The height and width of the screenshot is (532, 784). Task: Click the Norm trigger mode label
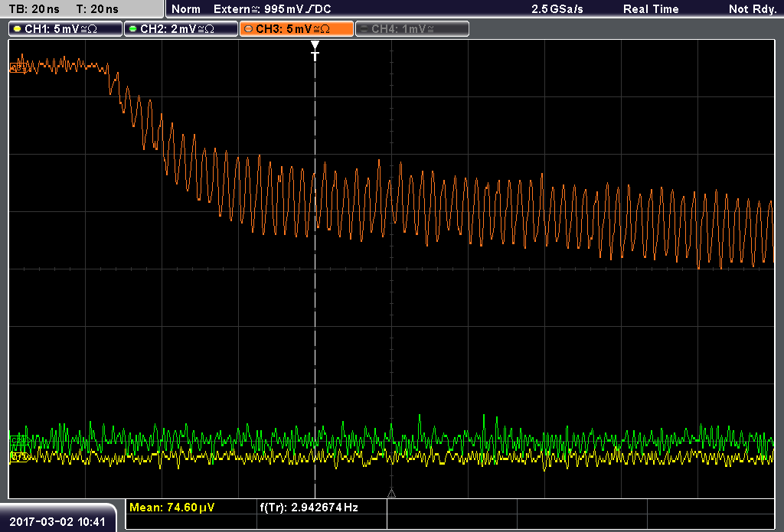pyautogui.click(x=186, y=9)
